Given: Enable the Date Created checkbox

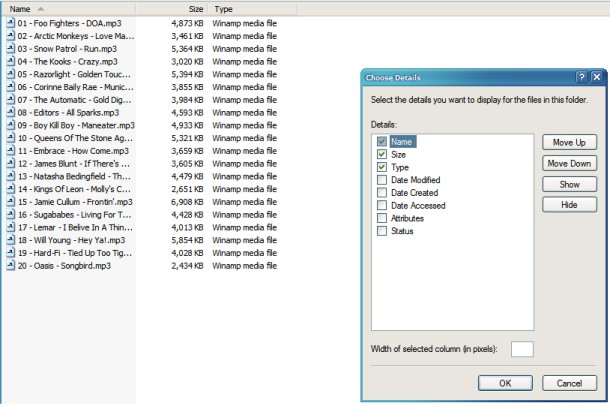Looking at the screenshot, I should (x=382, y=192).
